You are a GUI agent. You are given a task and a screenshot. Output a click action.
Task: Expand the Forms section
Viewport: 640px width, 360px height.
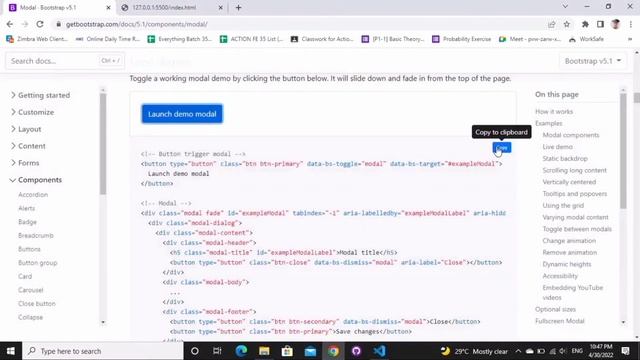pyautogui.click(x=25, y=163)
